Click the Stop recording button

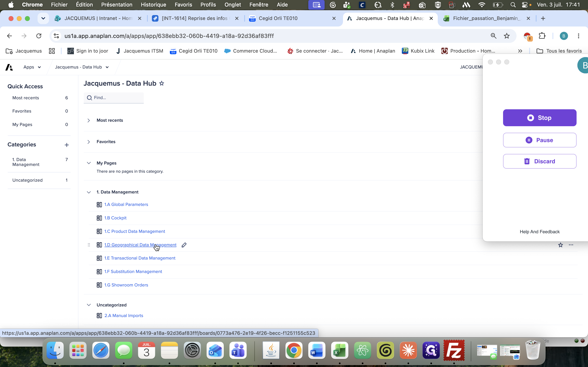pos(540,118)
